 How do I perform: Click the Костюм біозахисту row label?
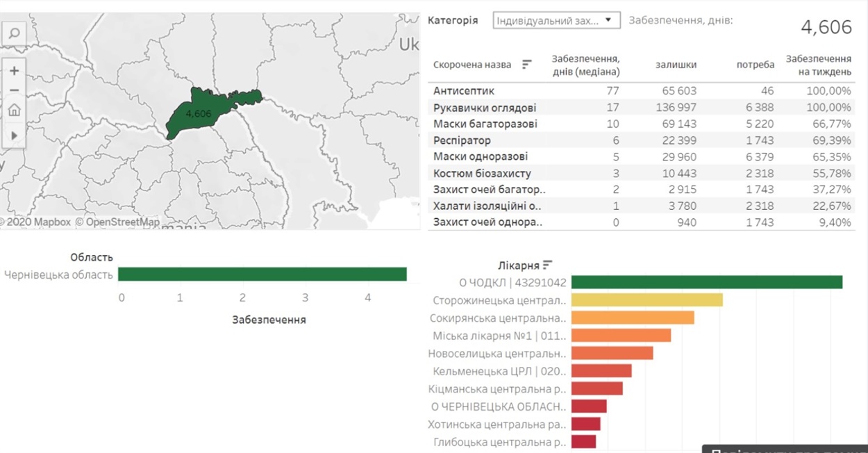coord(483,173)
